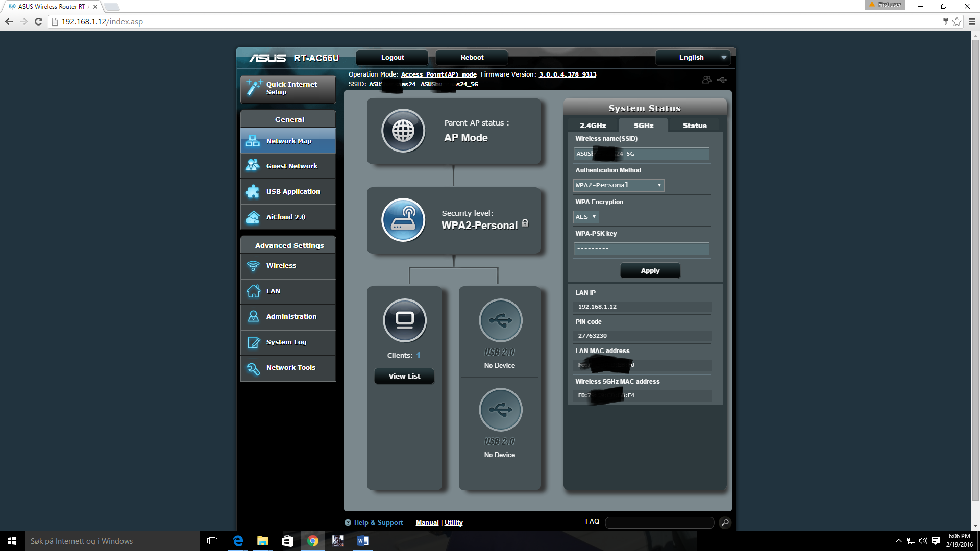Viewport: 980px width, 551px height.
Task: Open the Windows Start menu
Action: pos(12,541)
